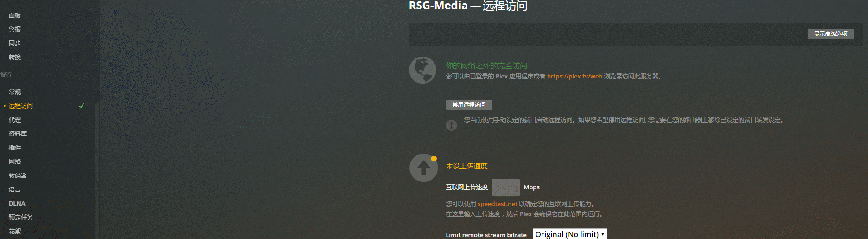Click the green checkmark beside 远程访问
This screenshot has width=868, height=239.
click(82, 106)
